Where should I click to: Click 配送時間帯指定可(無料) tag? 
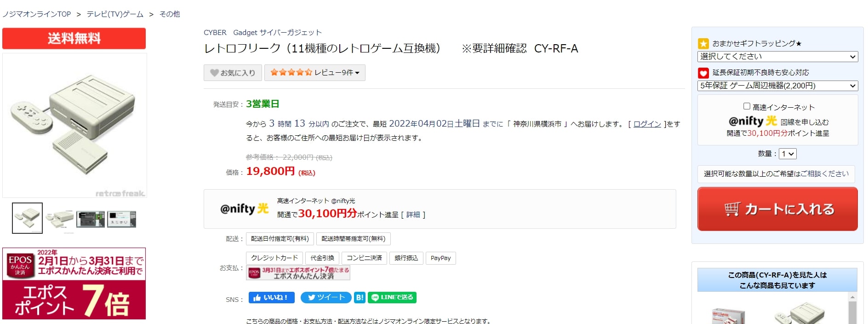click(x=354, y=239)
